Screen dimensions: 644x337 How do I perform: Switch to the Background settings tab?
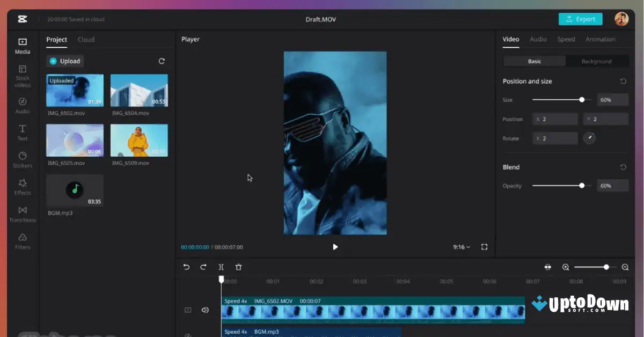click(596, 61)
